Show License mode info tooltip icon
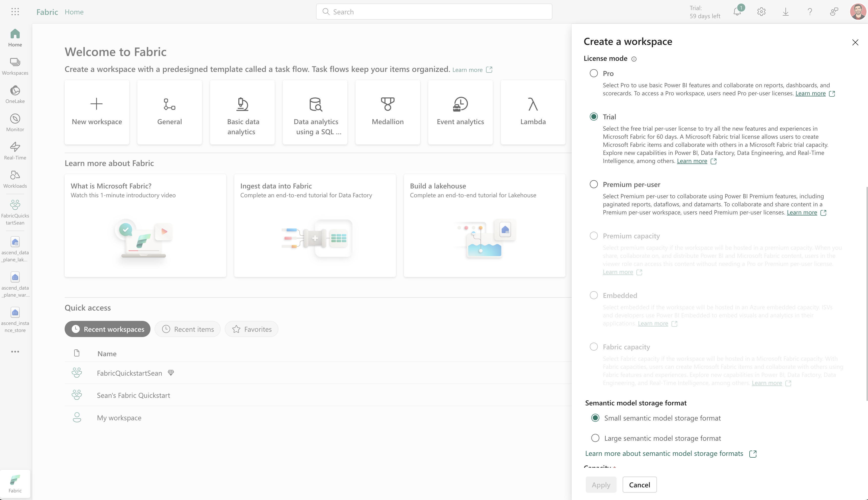 (634, 59)
